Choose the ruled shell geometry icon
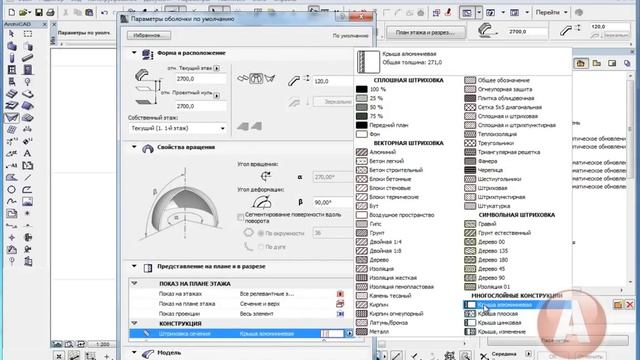Image resolution: width=640 pixels, height=360 pixels. click(x=270, y=78)
